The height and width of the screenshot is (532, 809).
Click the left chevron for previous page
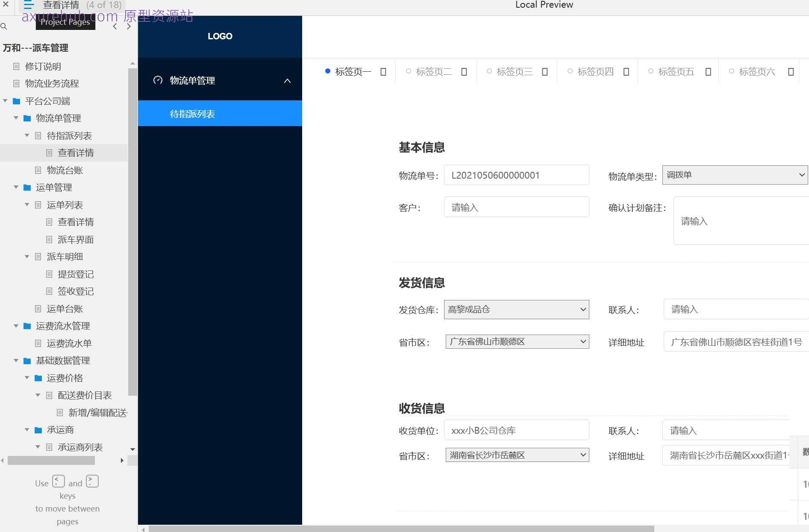(115, 26)
